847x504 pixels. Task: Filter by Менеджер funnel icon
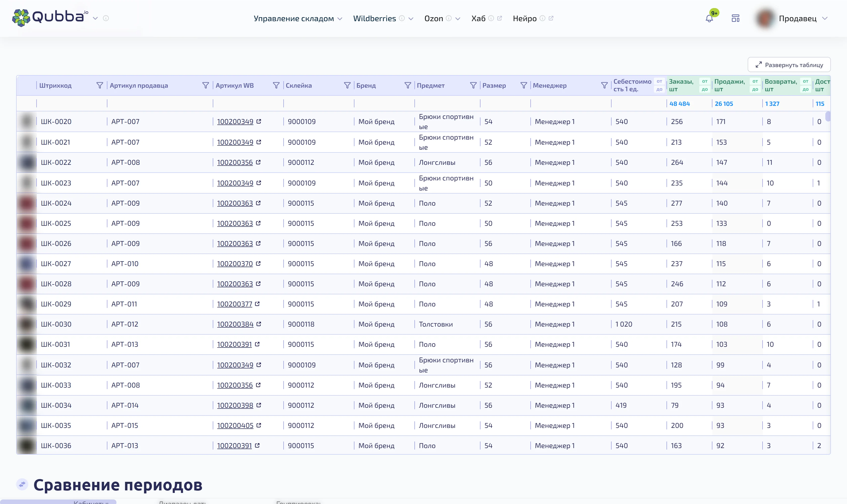pyautogui.click(x=604, y=85)
